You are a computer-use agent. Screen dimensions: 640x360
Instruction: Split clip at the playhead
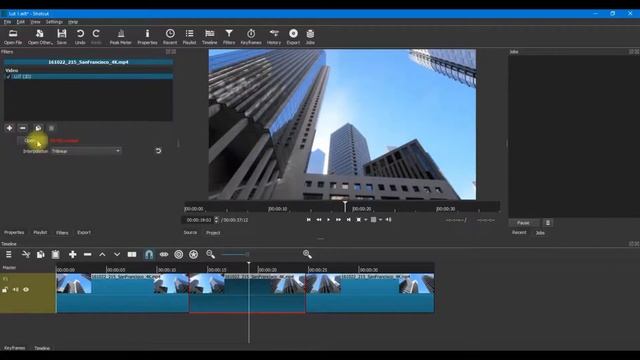tap(132, 254)
